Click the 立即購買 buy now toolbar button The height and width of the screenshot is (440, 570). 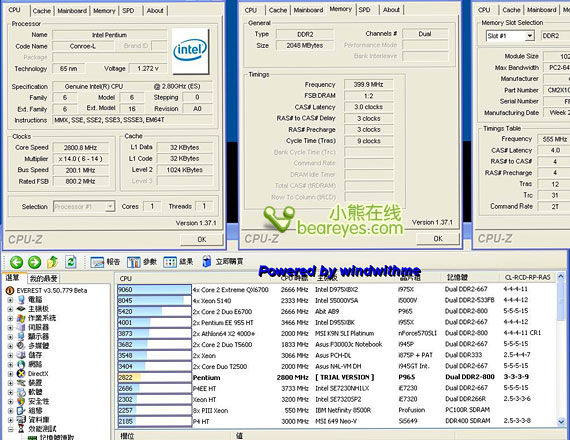click(223, 262)
